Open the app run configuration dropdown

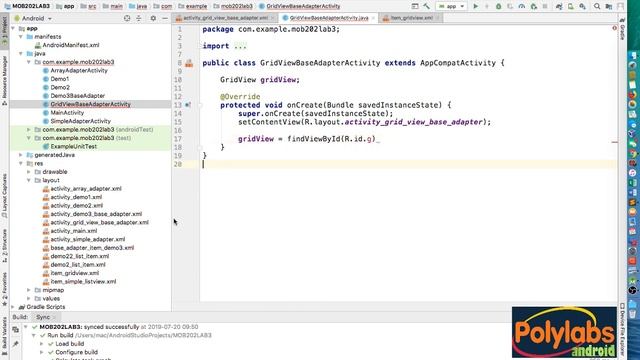[x=451, y=6]
